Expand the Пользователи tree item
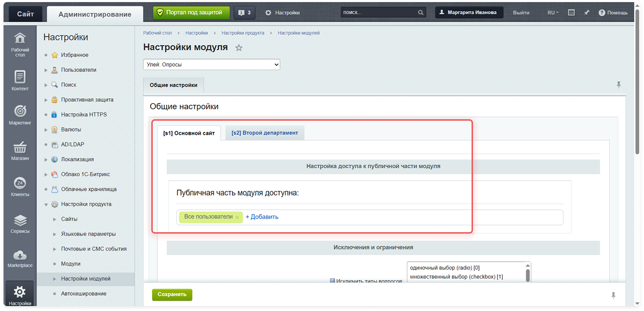 (46, 70)
